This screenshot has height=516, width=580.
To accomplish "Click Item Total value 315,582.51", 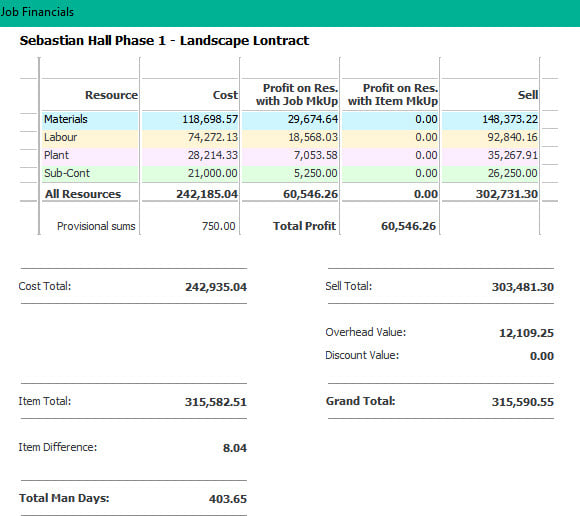I will click(216, 402).
